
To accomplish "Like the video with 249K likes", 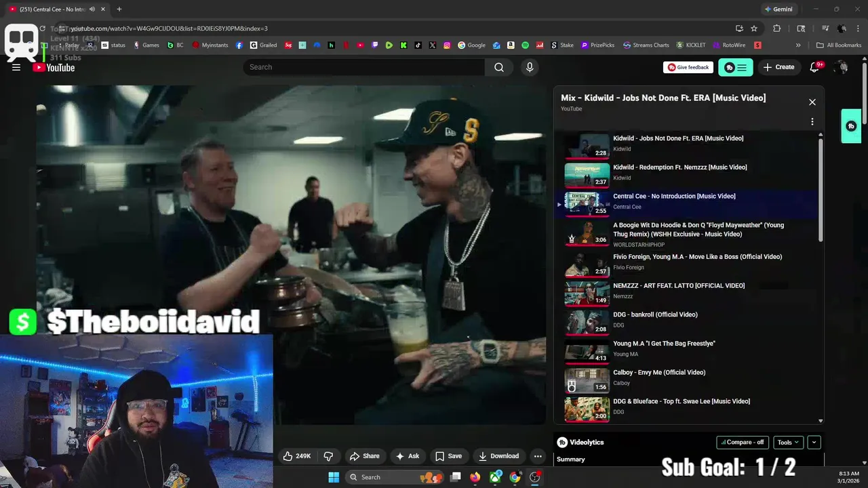I will pos(296,456).
